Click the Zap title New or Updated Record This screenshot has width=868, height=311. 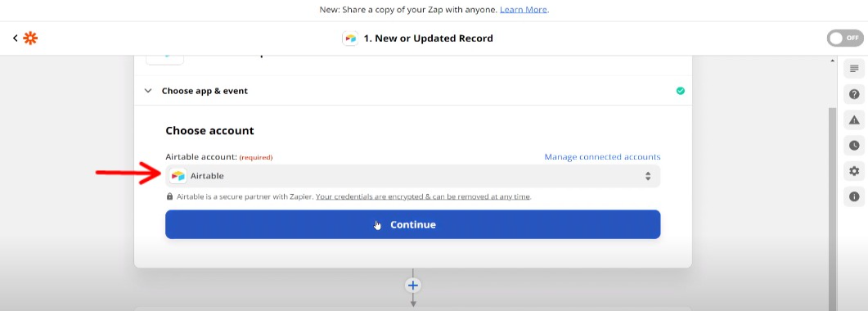point(428,38)
